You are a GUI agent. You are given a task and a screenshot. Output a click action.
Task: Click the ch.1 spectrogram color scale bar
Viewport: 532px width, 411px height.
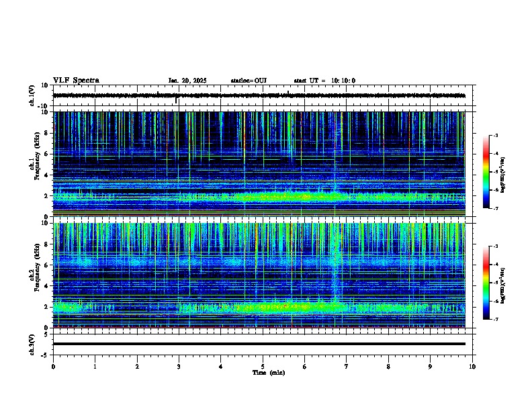point(486,172)
